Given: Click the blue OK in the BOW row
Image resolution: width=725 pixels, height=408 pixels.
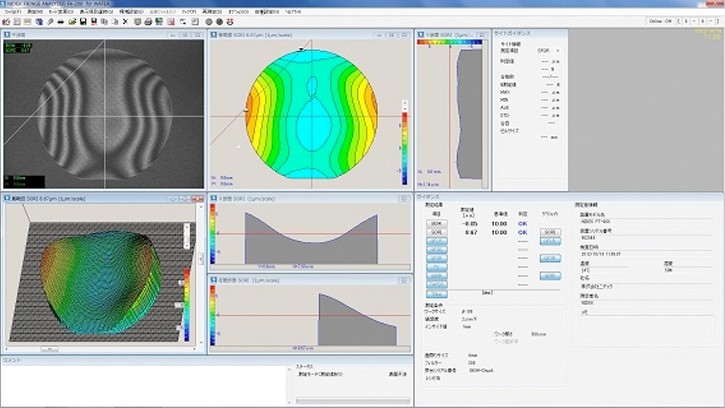Looking at the screenshot, I should click(x=522, y=223).
